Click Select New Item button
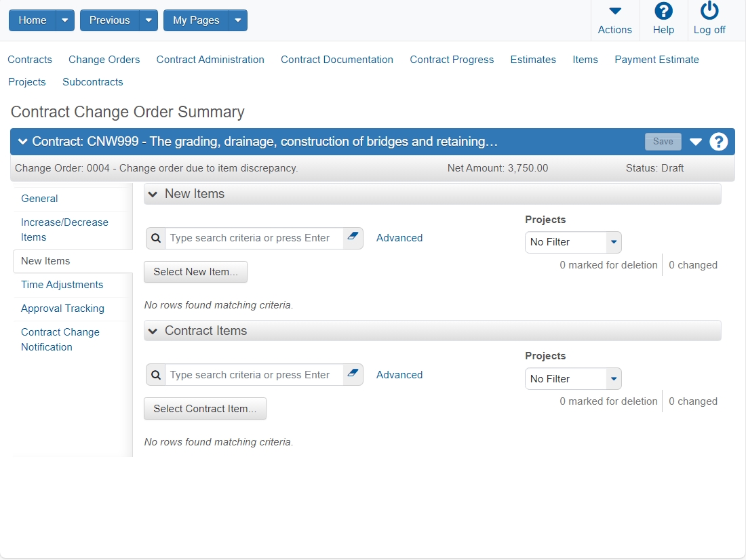Viewport: 746px width, 560px height. pos(195,272)
